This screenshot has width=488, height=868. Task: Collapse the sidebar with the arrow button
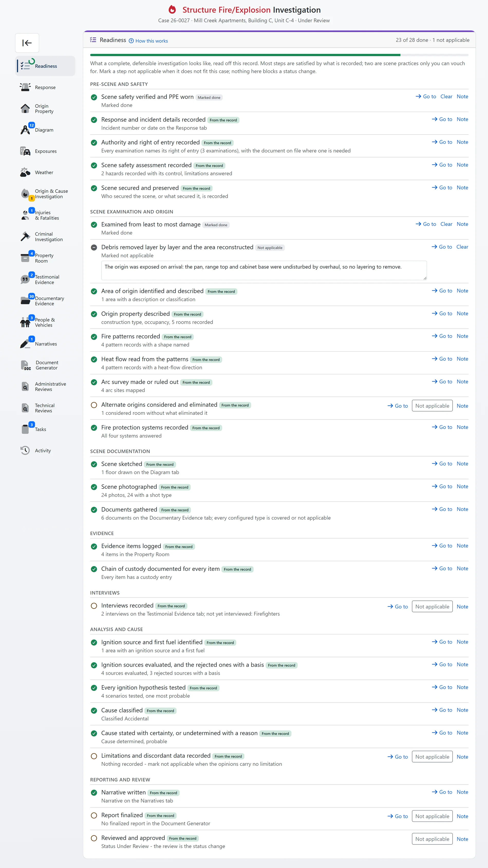point(27,43)
